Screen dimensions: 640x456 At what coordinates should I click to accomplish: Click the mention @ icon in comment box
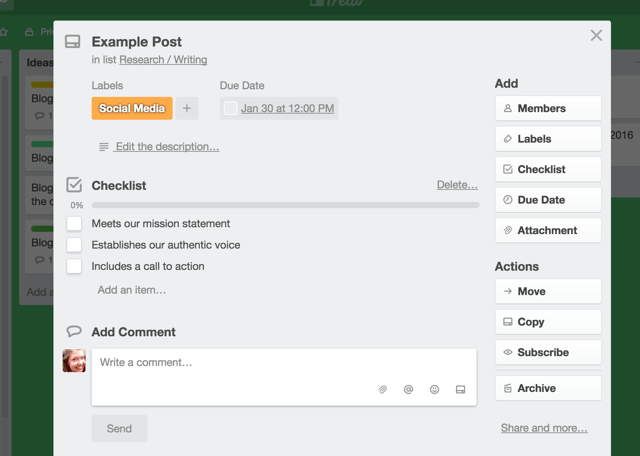click(408, 390)
